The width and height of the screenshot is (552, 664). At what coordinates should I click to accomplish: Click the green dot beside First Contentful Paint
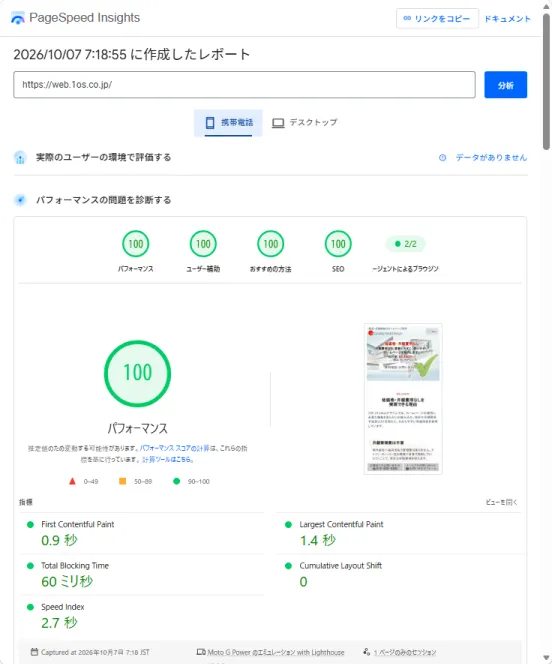coord(30,525)
